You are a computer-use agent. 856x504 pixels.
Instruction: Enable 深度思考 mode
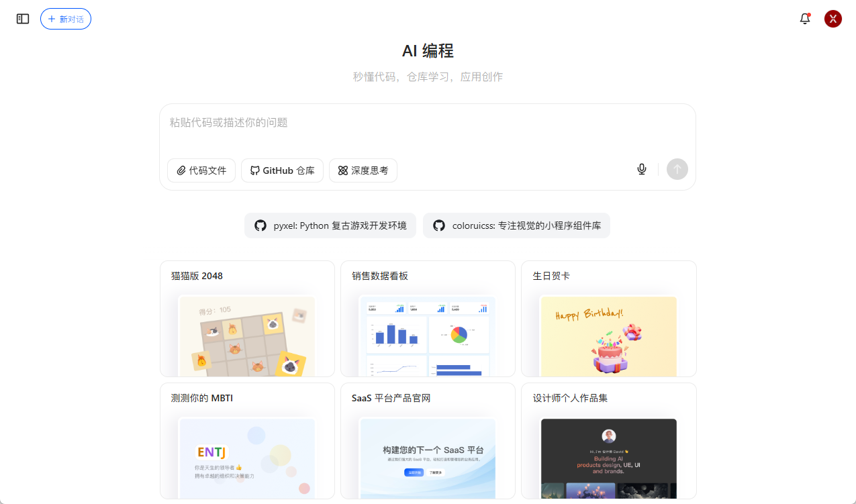pyautogui.click(x=363, y=170)
